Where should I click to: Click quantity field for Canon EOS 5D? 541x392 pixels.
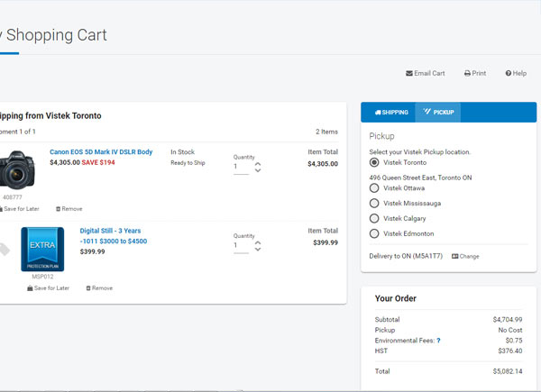click(x=241, y=167)
